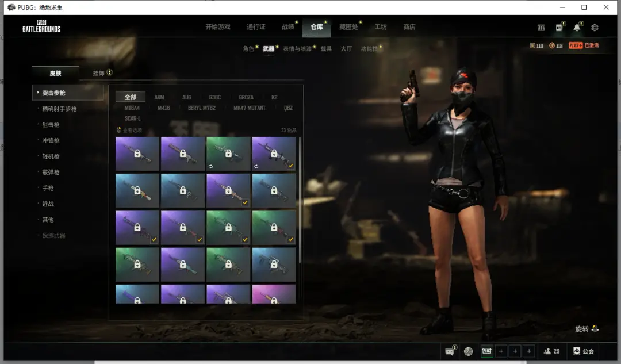Filter skins by GROZA

click(246, 97)
